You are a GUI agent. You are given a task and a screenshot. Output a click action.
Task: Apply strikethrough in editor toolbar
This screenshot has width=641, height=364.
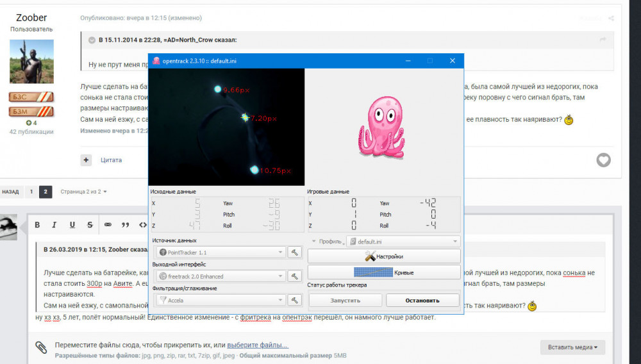click(90, 225)
